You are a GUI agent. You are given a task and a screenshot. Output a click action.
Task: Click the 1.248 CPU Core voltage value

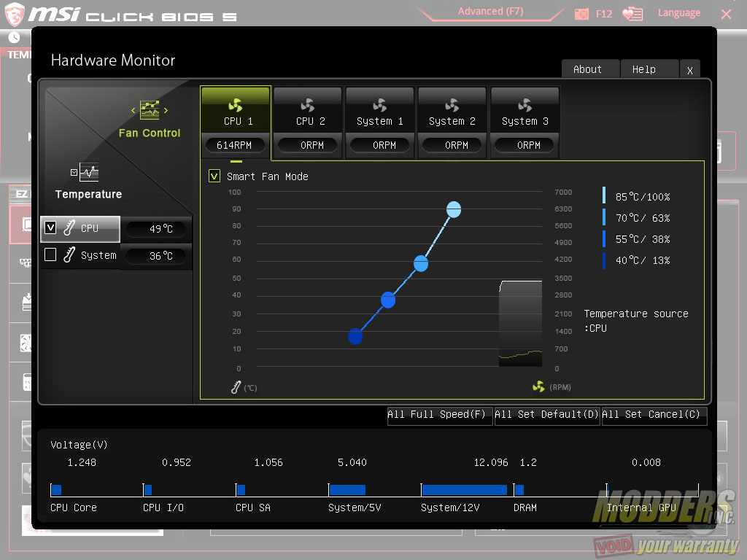82,462
